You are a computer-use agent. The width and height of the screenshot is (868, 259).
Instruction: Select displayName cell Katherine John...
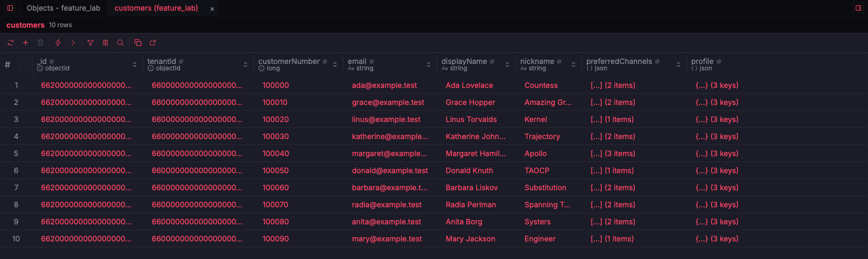[x=476, y=136]
